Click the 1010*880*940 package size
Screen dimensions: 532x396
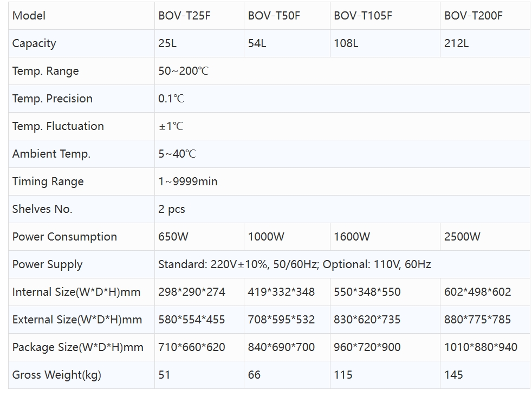(481, 347)
